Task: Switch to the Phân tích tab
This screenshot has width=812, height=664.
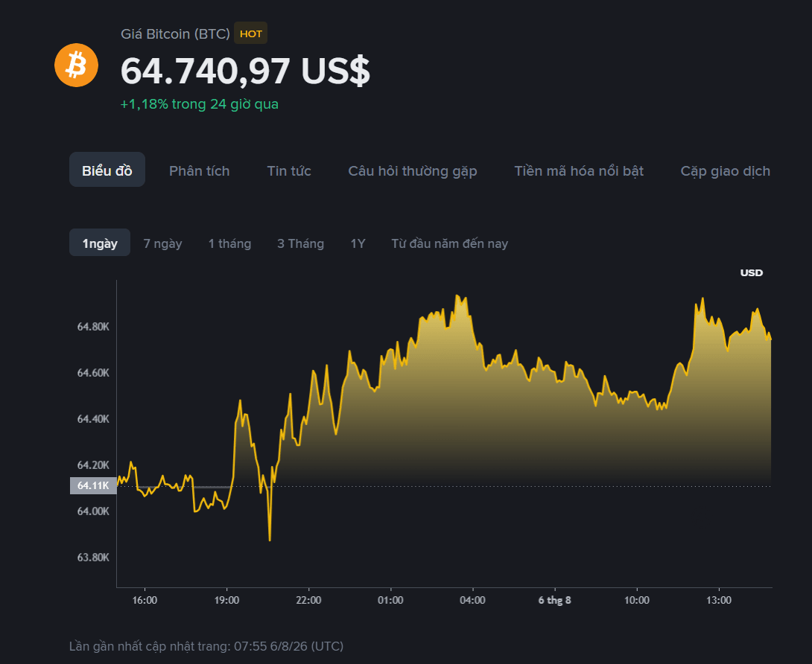Action: click(x=200, y=170)
